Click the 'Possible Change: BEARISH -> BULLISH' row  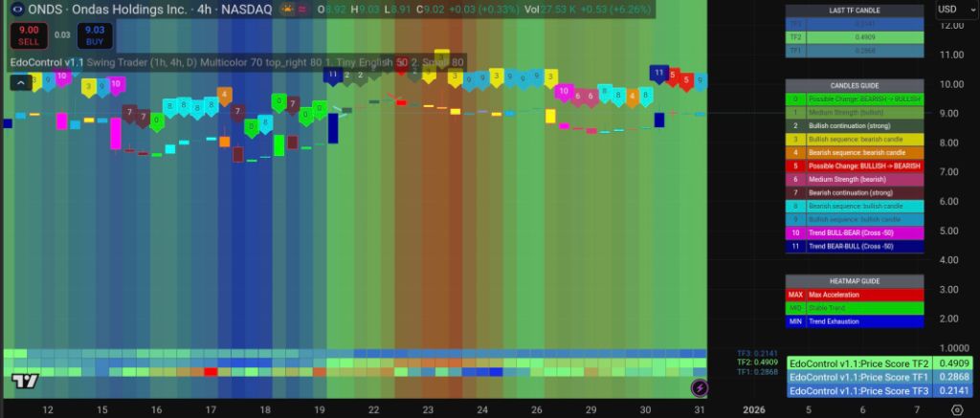[x=855, y=99]
